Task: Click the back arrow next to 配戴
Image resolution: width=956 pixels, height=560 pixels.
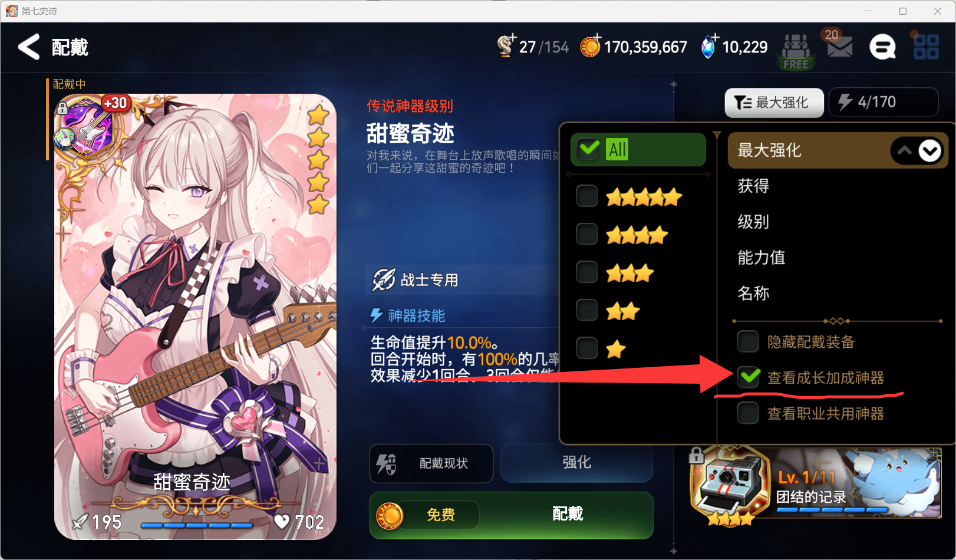Action: [x=29, y=47]
